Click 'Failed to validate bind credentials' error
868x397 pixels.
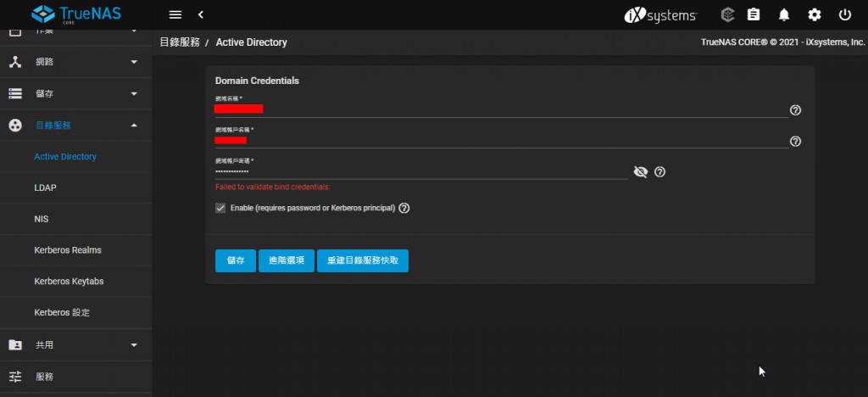(272, 187)
